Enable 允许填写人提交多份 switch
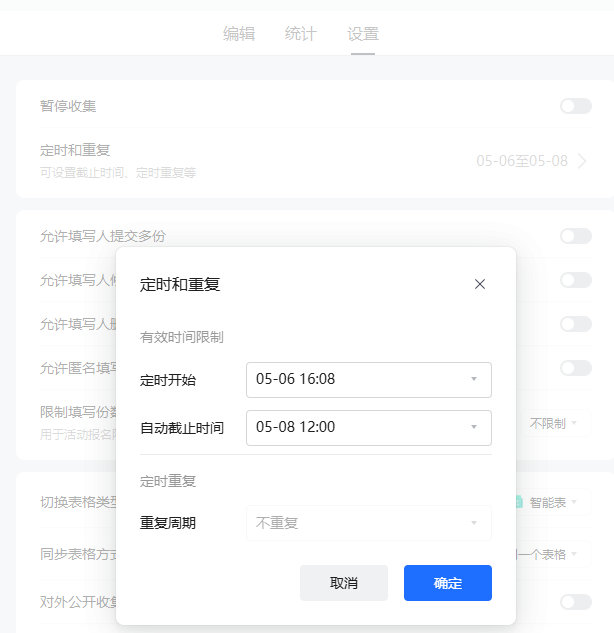The image size is (614, 633). tap(575, 236)
